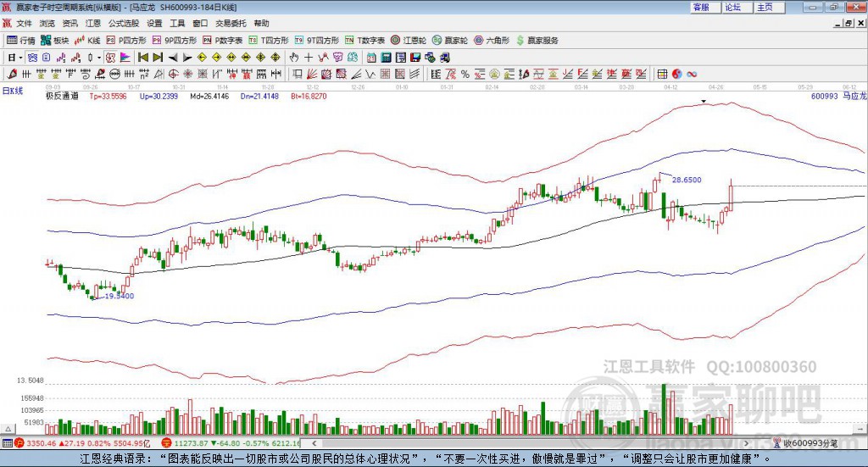Viewport: 868px width, 467px height.
Task: Click the 28.6500 price label
Action: click(x=687, y=180)
